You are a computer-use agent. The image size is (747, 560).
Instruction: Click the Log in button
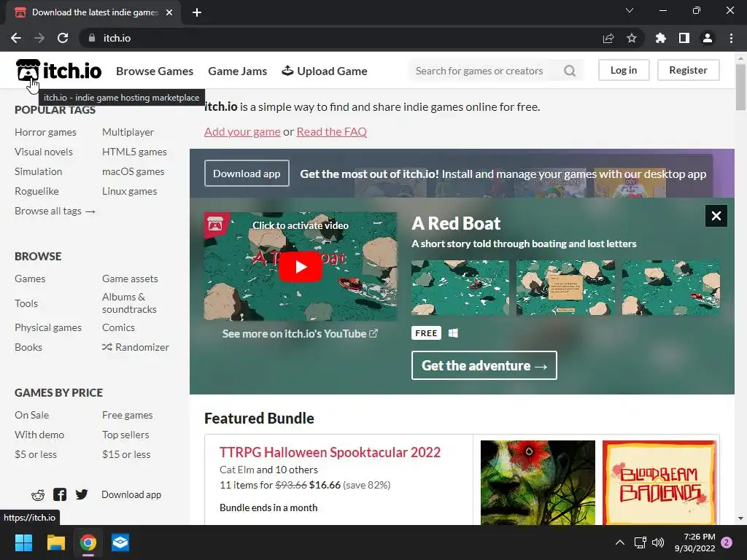(x=624, y=70)
